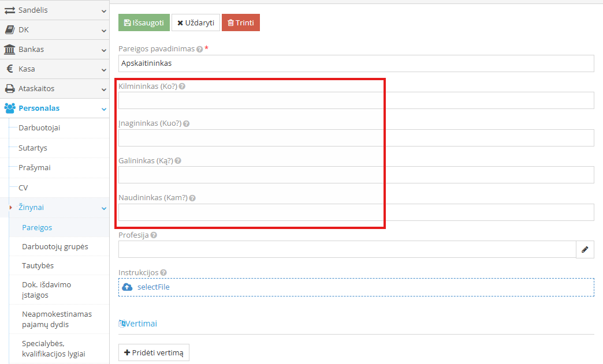Click the help icon next to Kilmininkas (Ko?)
Screen dimensions: 603x364
pos(182,87)
